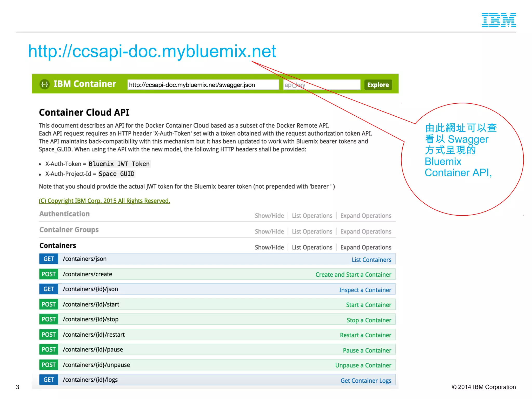Viewport: 532px width, 399px height.
Task: Open the /containers/json endpoint path
Action: click(85, 259)
